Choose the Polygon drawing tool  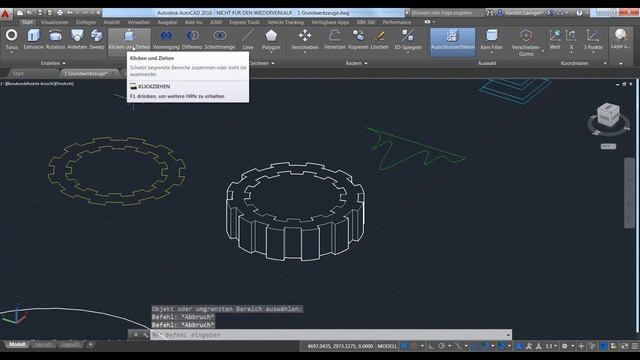coord(271,39)
